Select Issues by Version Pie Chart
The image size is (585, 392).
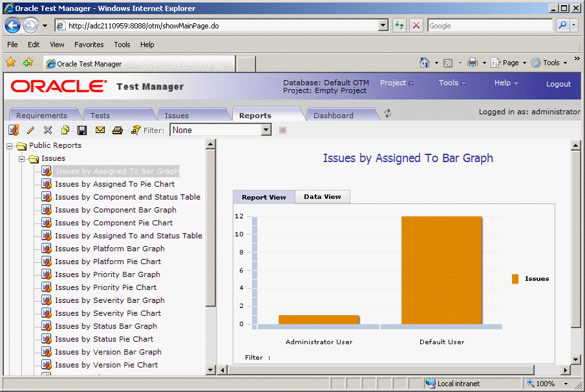pos(106,365)
